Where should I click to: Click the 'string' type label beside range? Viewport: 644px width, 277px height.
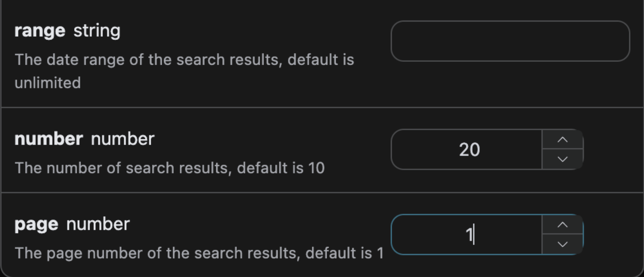[97, 31]
